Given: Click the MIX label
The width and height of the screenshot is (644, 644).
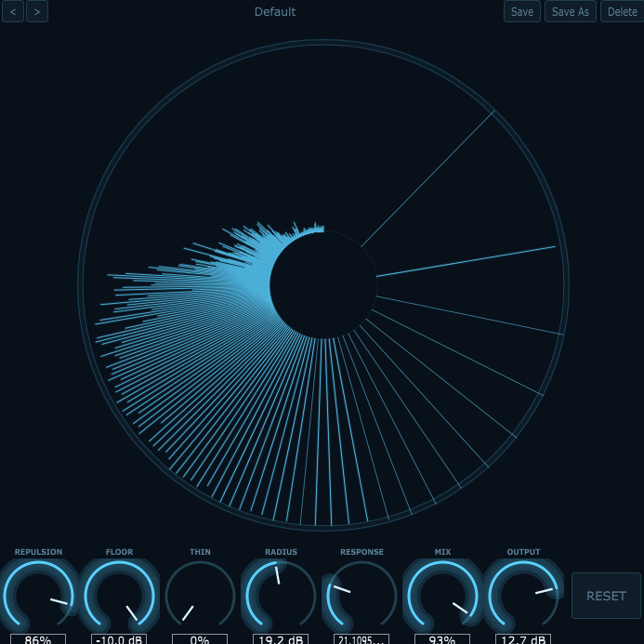Looking at the screenshot, I should click(x=442, y=552).
